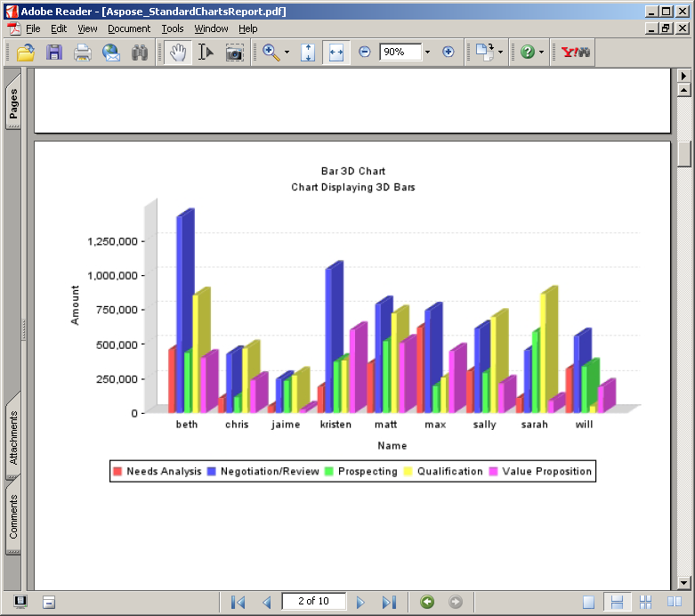Go to the next page

click(x=360, y=602)
